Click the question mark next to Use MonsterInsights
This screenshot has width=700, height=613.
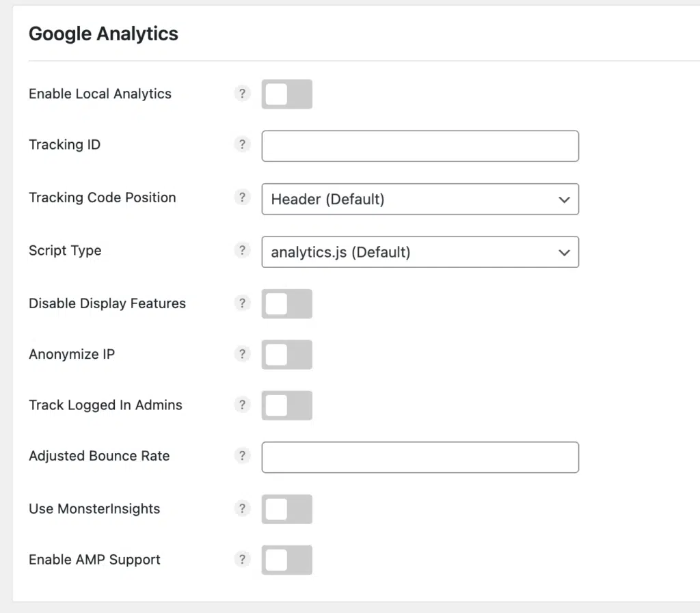click(242, 508)
